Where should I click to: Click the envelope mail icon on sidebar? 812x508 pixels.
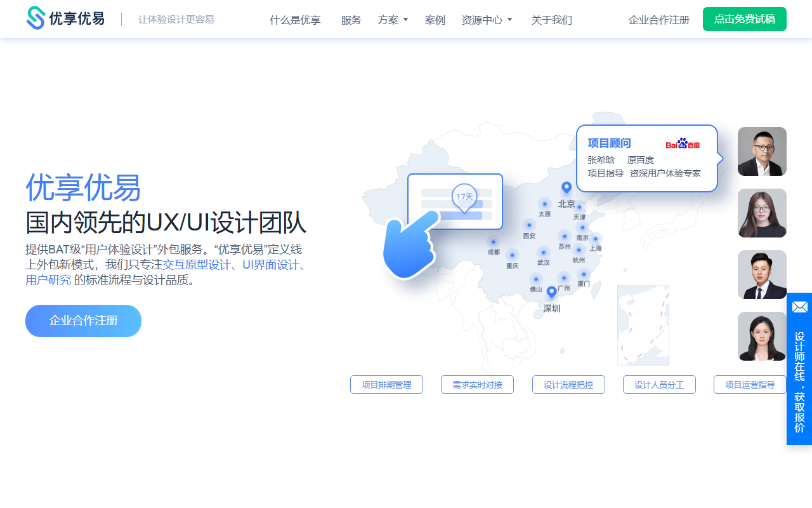coord(800,307)
